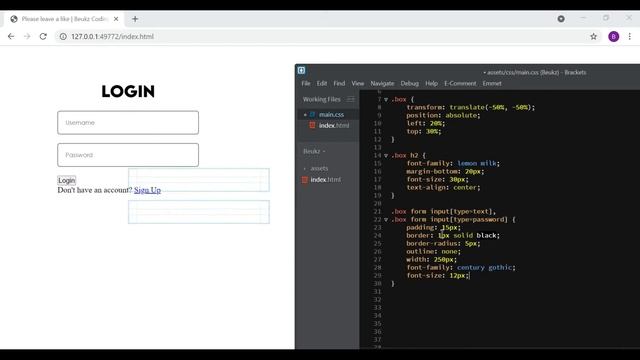Open the Help menu in Brackets

(431, 83)
